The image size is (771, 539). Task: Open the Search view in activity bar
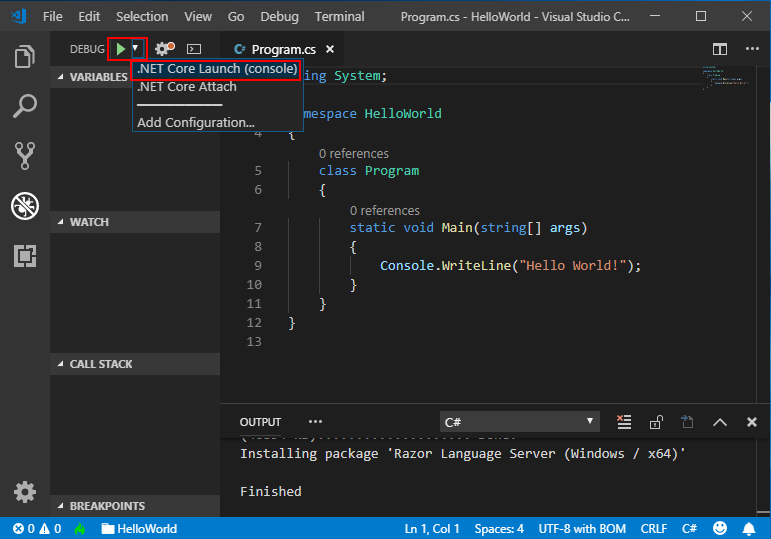25,106
